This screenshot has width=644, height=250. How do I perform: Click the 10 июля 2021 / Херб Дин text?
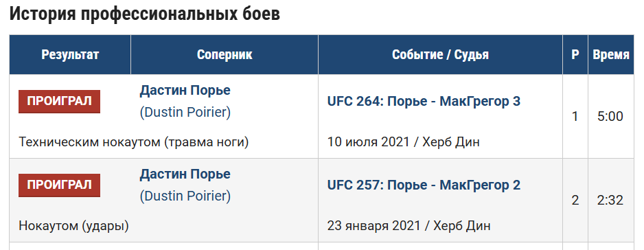click(403, 142)
